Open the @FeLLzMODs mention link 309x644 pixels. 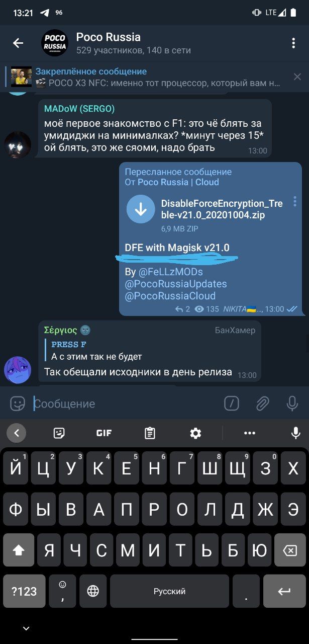click(x=171, y=272)
